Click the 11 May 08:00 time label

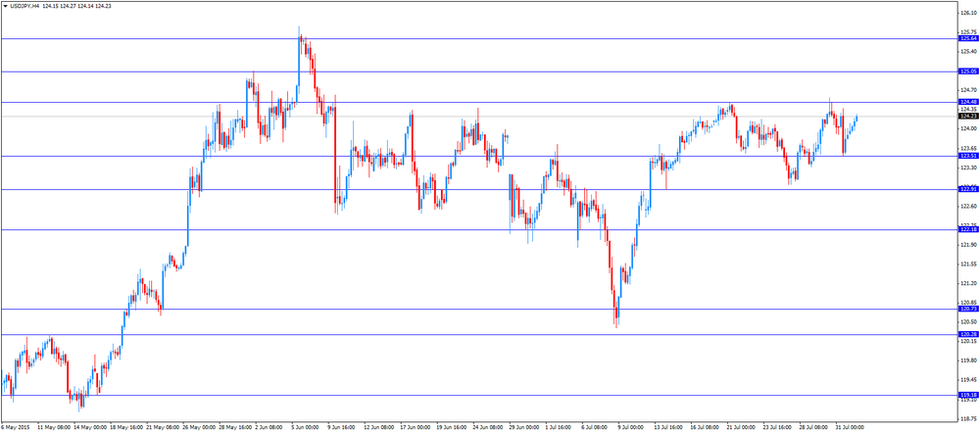[x=53, y=427]
